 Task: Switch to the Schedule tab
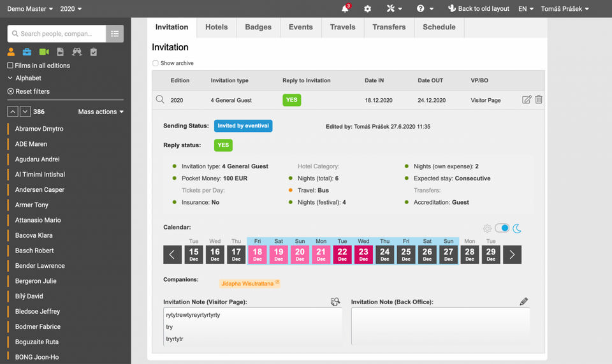coord(439,27)
